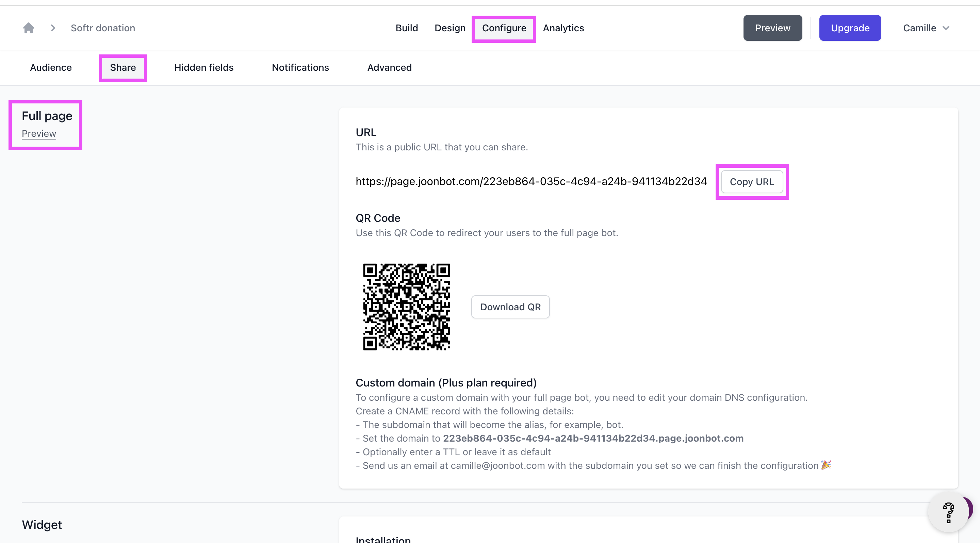The height and width of the screenshot is (543, 980).
Task: Download the QR code
Action: pyautogui.click(x=510, y=307)
